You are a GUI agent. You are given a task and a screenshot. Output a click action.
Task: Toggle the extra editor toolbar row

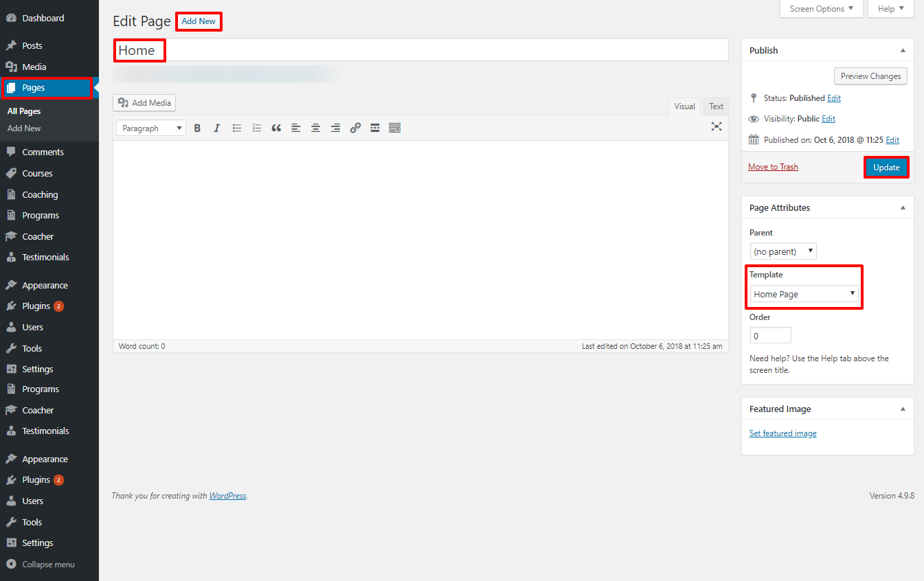tap(394, 128)
